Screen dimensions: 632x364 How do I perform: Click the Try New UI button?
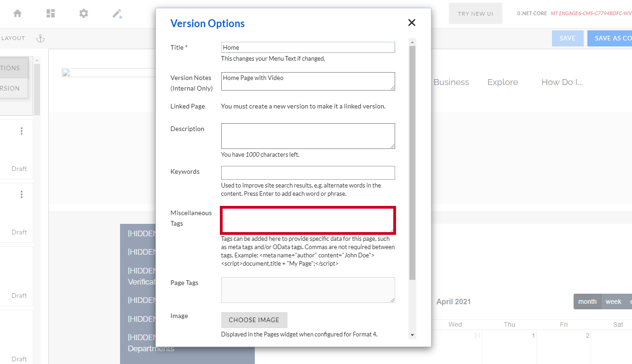(x=476, y=14)
